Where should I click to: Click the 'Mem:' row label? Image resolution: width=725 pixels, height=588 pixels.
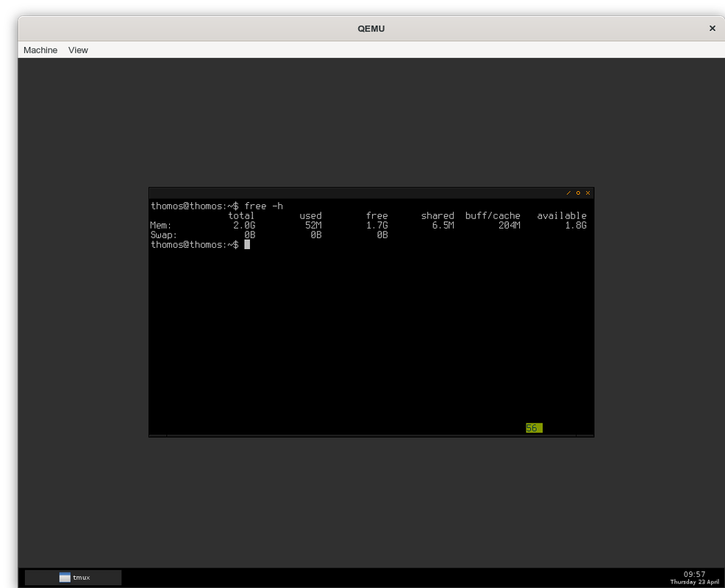(161, 226)
